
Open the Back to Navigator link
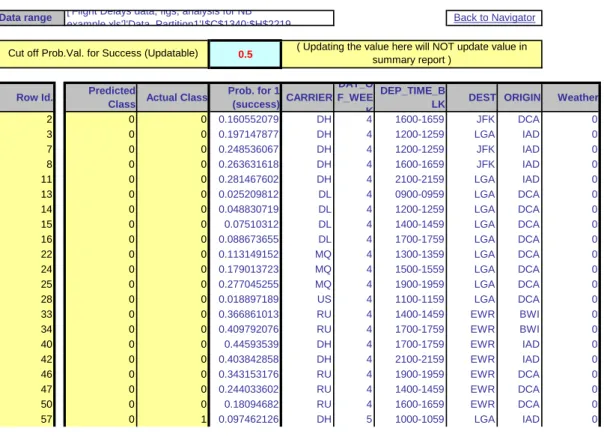click(494, 18)
